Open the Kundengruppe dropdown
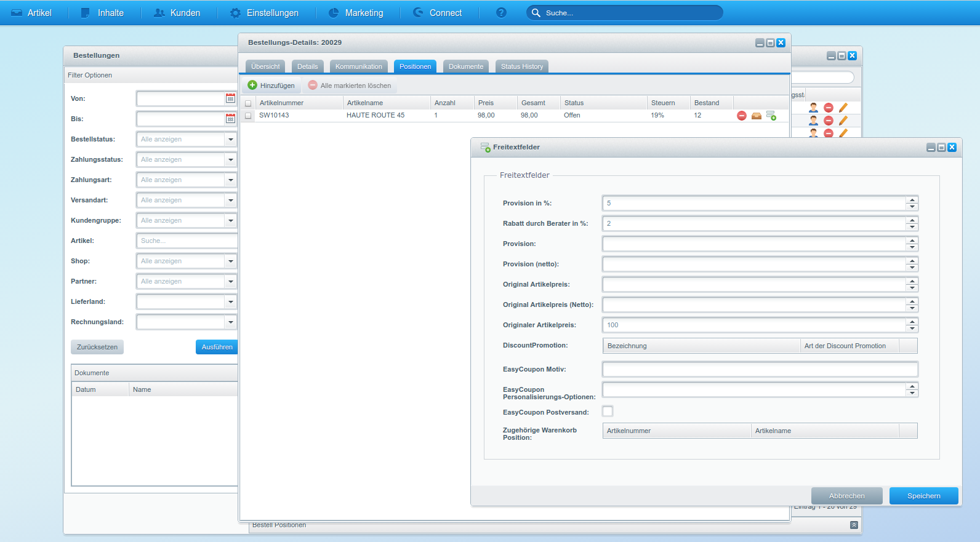980x542 pixels. [231, 220]
